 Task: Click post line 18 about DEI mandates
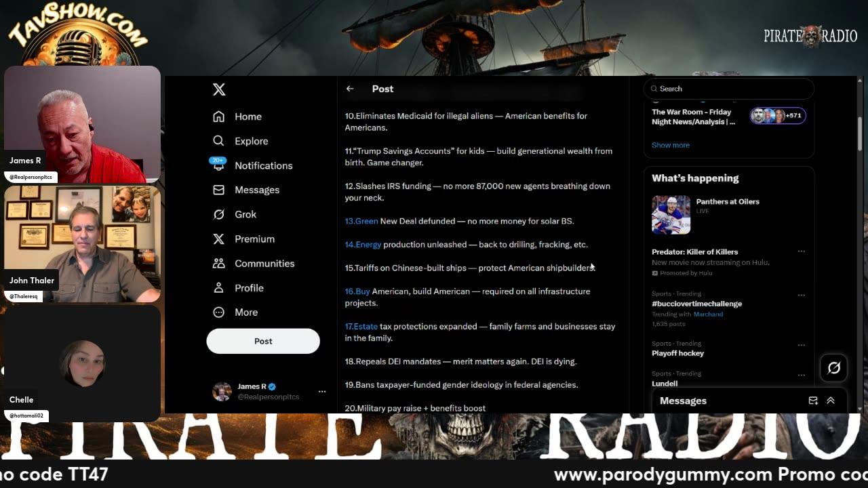tap(460, 362)
